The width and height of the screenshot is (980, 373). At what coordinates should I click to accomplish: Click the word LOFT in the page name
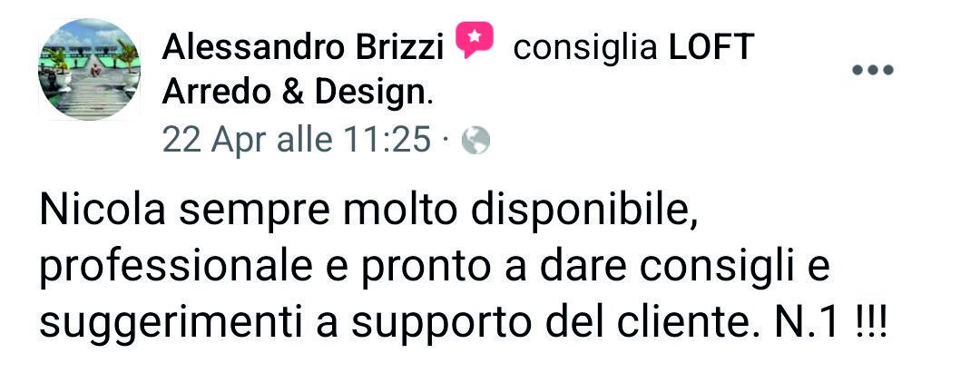click(712, 47)
